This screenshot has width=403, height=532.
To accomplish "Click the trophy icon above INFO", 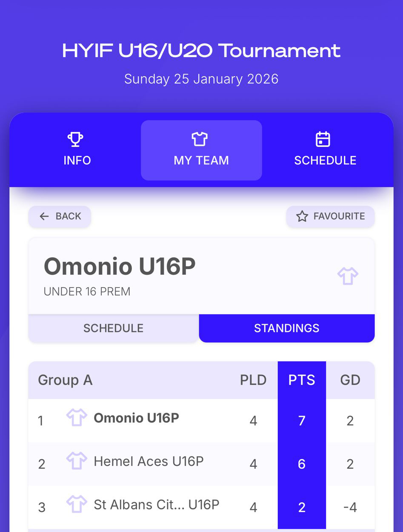I will coord(75,139).
